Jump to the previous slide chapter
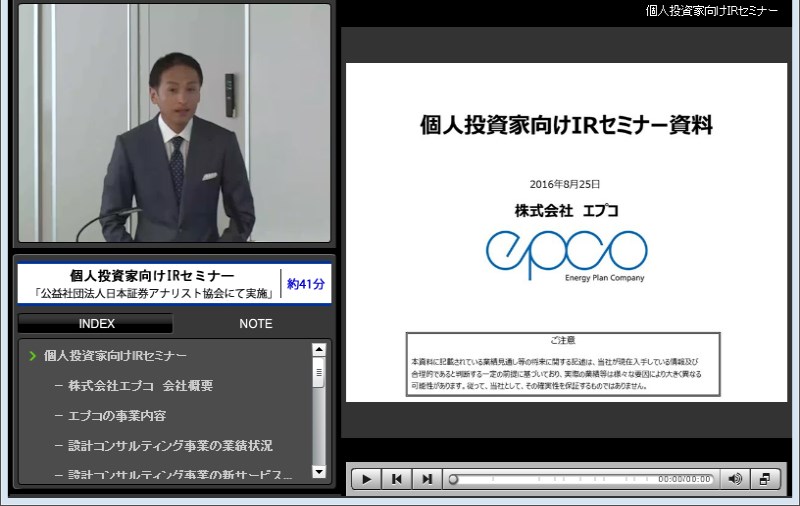The width and height of the screenshot is (800, 506). pyautogui.click(x=396, y=479)
